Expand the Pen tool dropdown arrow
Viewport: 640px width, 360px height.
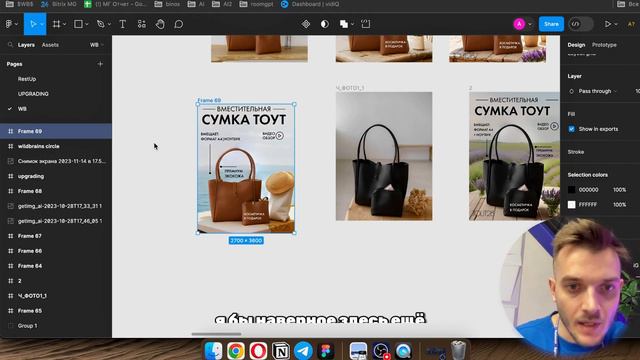109,24
